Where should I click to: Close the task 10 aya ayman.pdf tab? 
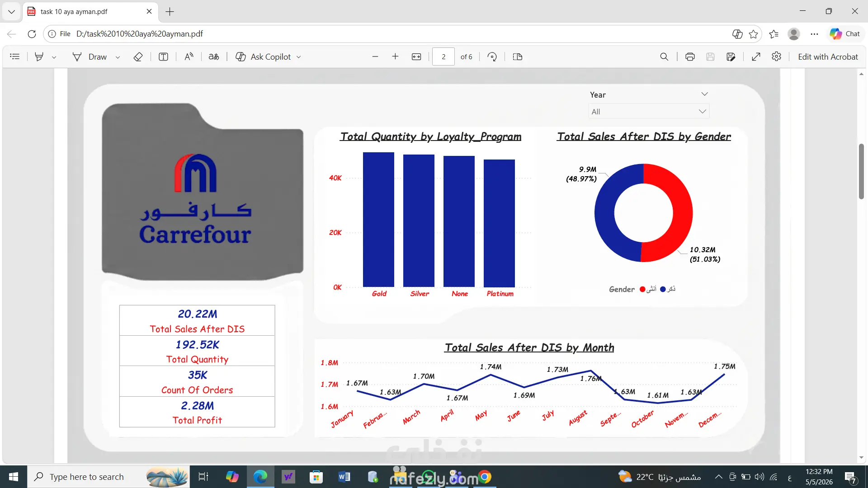pos(149,12)
